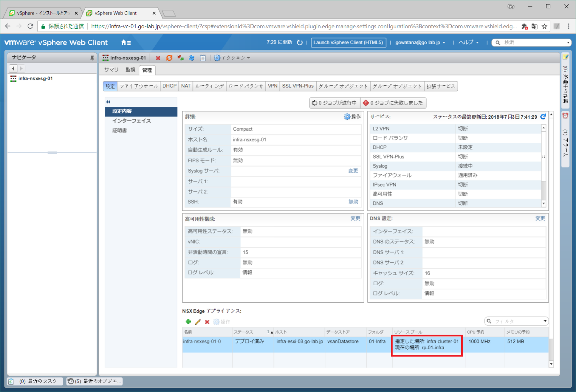
Task: Click 変更 link for Syslog サーバ
Action: click(353, 171)
